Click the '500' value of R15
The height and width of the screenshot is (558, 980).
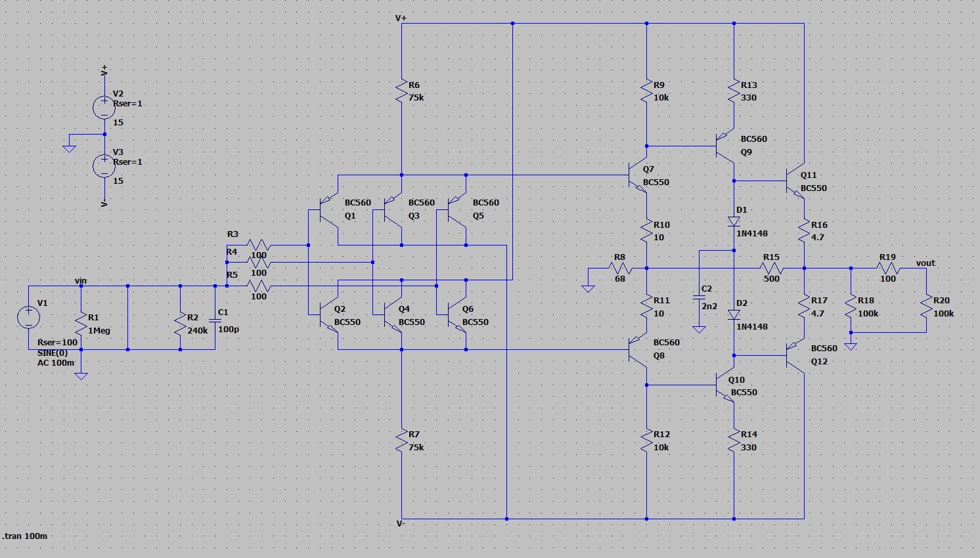[772, 278]
